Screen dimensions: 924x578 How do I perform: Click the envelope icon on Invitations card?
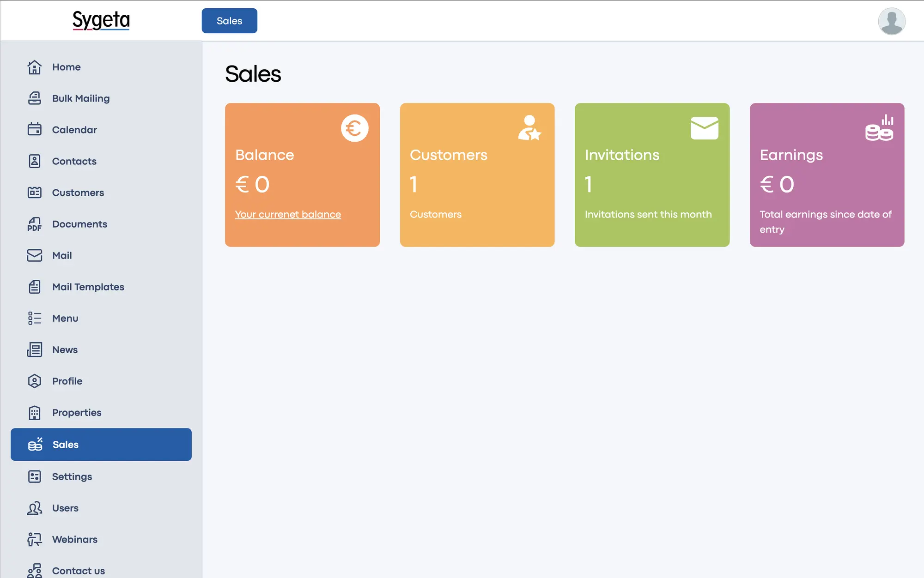(705, 128)
